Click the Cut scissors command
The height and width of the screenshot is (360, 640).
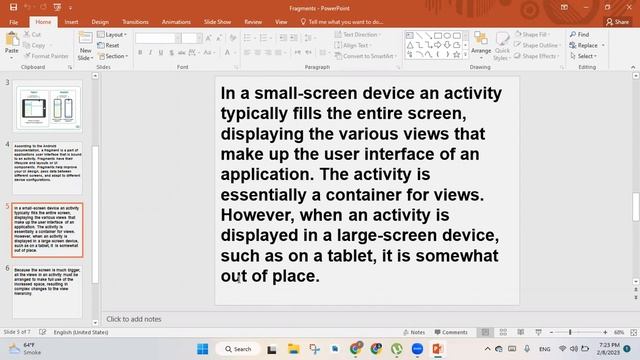(x=32, y=35)
